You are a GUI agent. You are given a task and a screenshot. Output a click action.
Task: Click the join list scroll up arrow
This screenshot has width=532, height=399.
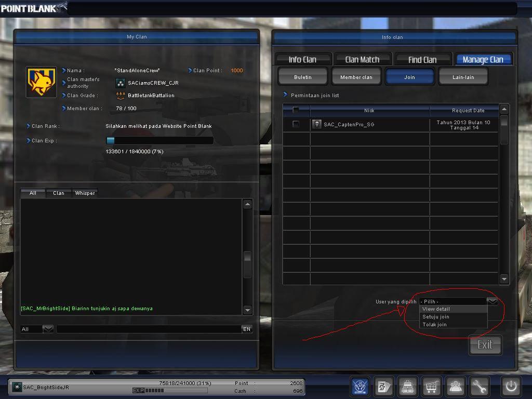pyautogui.click(x=504, y=109)
